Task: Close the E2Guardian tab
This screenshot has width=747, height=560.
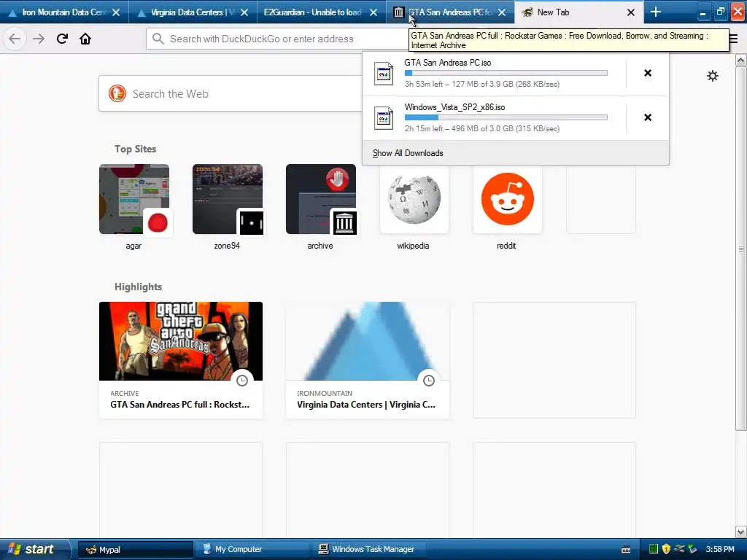Action: [x=373, y=12]
